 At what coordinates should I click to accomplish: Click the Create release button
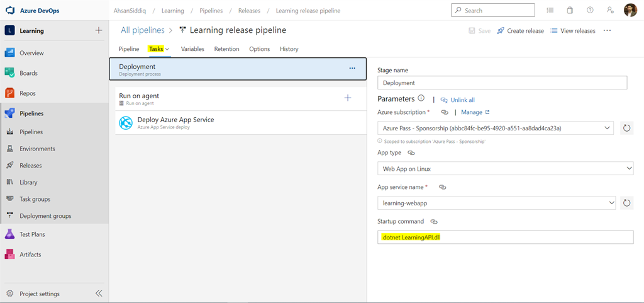tap(520, 31)
